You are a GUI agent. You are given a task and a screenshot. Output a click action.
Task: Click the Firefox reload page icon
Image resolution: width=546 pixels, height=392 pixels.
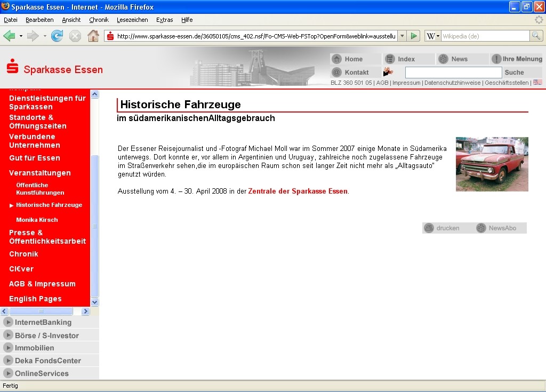[57, 36]
